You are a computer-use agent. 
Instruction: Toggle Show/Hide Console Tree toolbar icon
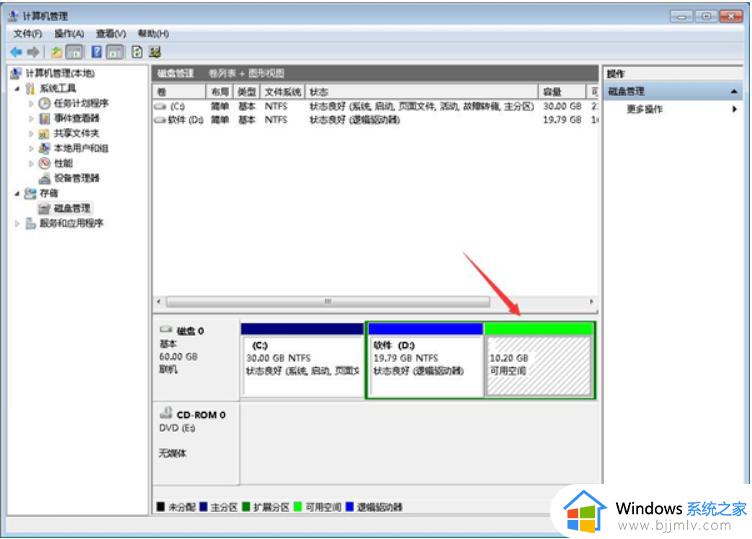pos(74,52)
